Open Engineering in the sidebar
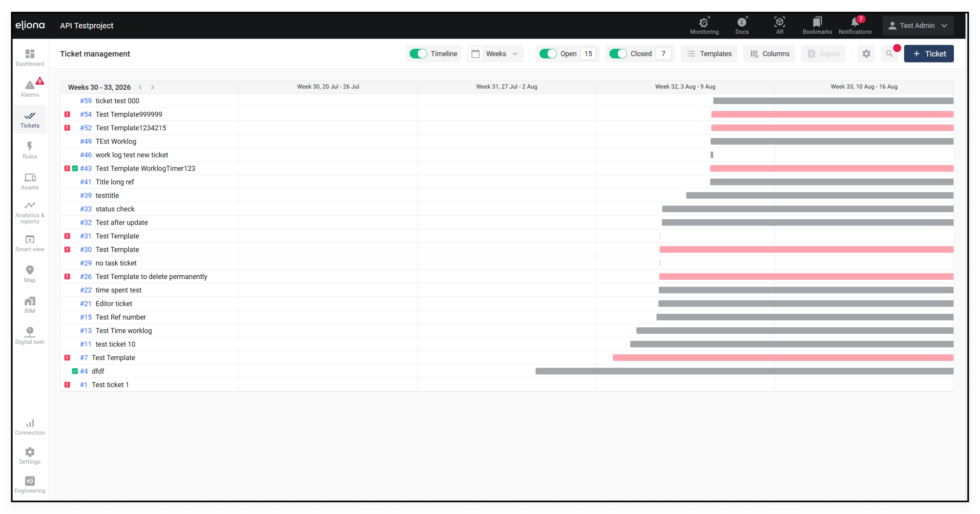980x514 pixels. (x=30, y=484)
